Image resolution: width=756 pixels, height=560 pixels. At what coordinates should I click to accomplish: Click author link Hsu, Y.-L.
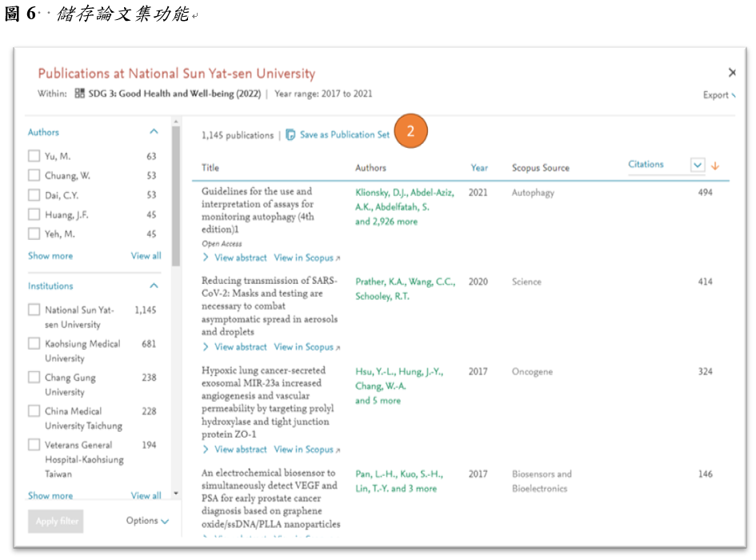pyautogui.click(x=375, y=371)
